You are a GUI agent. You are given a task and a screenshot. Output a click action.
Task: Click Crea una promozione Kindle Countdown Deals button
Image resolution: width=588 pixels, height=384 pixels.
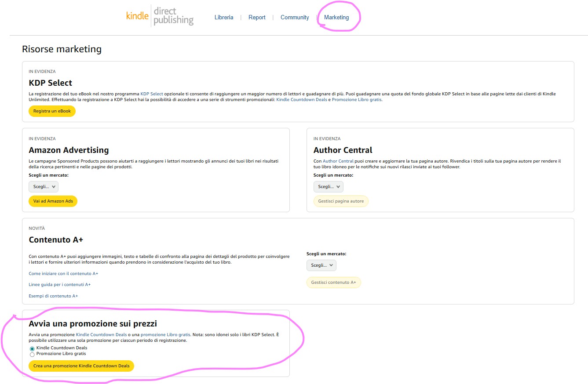click(x=81, y=366)
